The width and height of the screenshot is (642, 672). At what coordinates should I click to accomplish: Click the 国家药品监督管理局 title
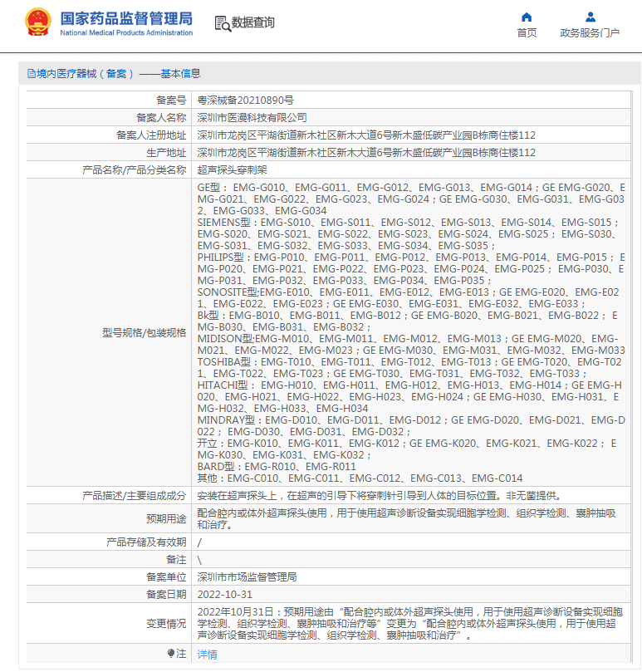click(x=126, y=19)
